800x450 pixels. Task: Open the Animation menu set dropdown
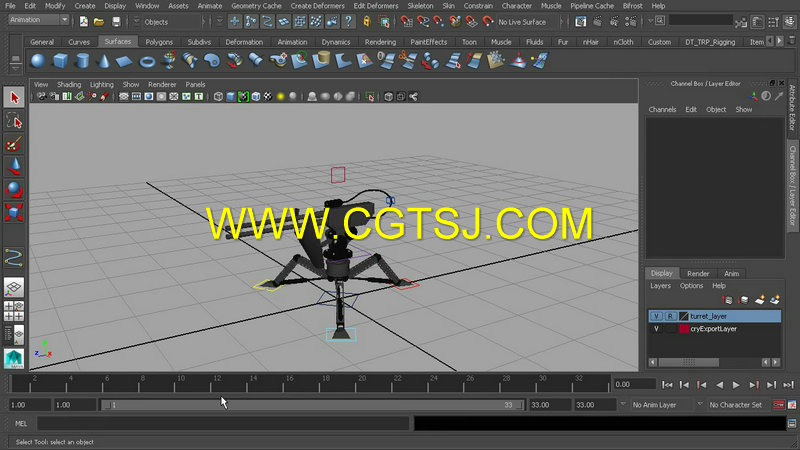click(39, 20)
